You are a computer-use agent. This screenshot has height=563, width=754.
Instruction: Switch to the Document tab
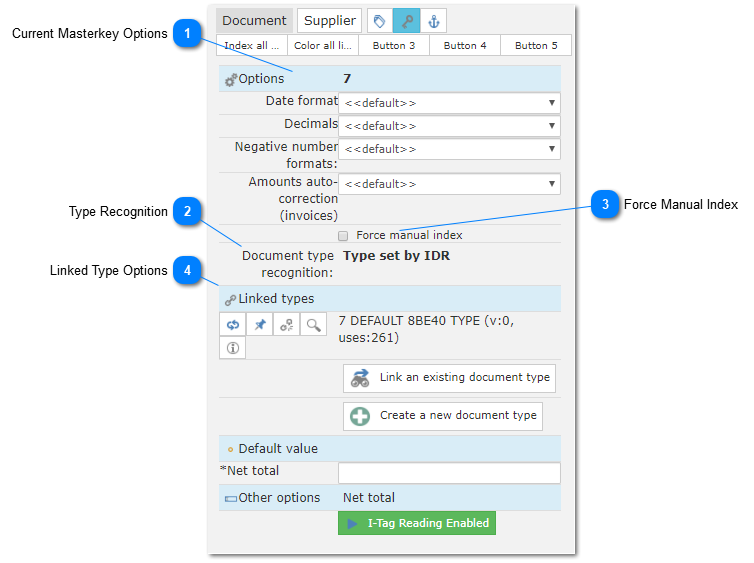(x=254, y=21)
